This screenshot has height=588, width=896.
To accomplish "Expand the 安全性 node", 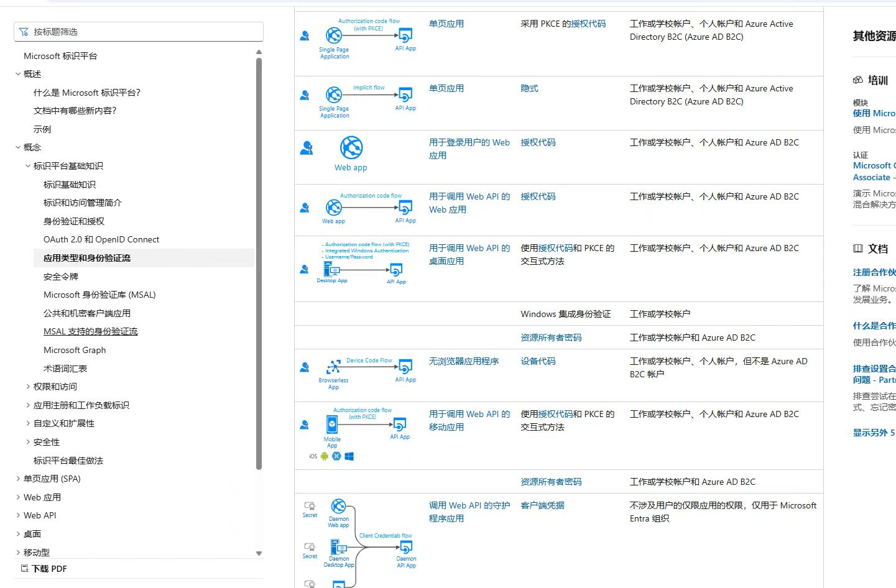I will (x=27, y=442).
